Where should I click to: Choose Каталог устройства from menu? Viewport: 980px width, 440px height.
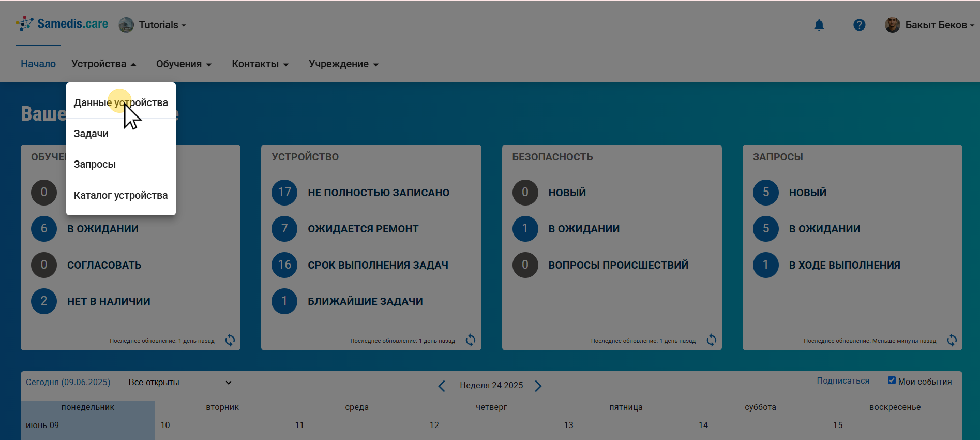(x=120, y=195)
